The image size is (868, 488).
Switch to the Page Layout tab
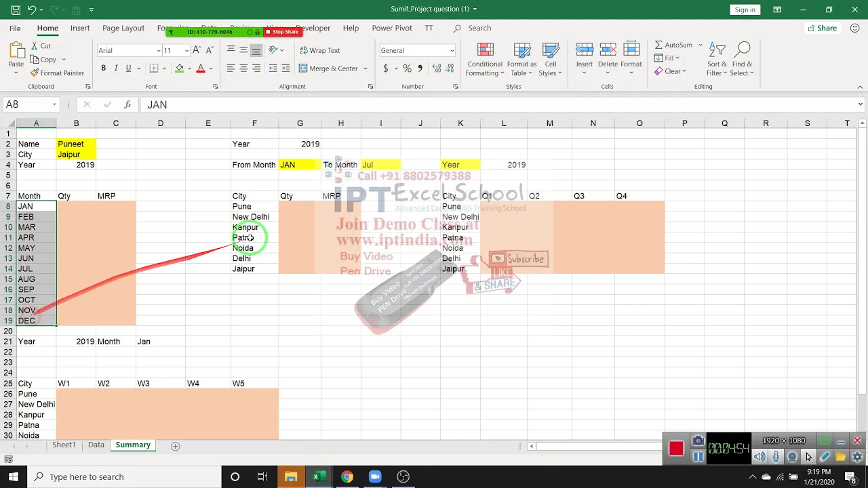(x=123, y=28)
